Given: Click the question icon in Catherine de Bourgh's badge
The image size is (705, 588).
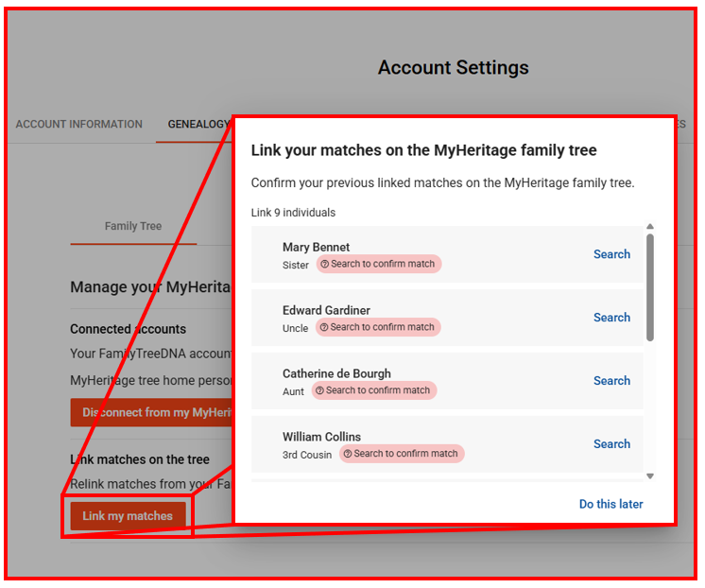Looking at the screenshot, I should 319,390.
